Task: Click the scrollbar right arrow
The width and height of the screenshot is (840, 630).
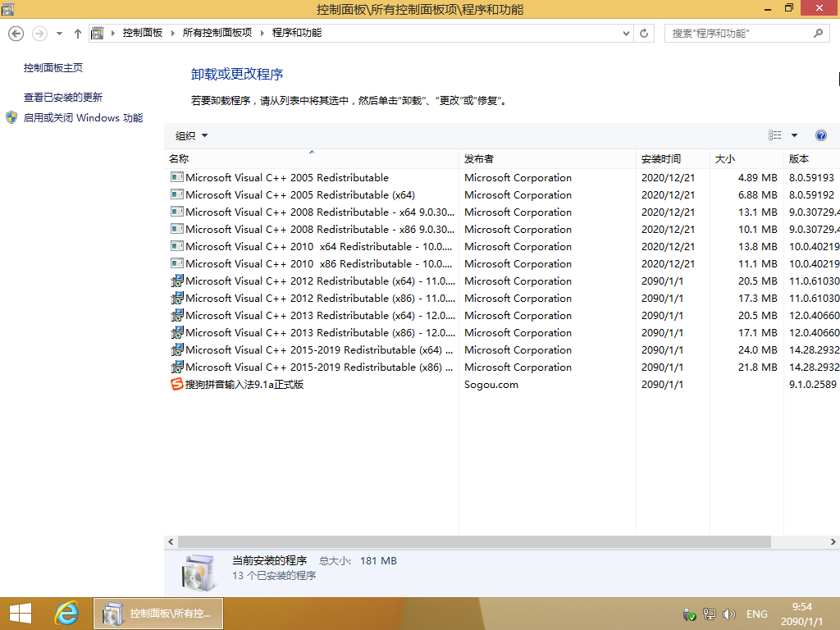Action: (x=833, y=541)
